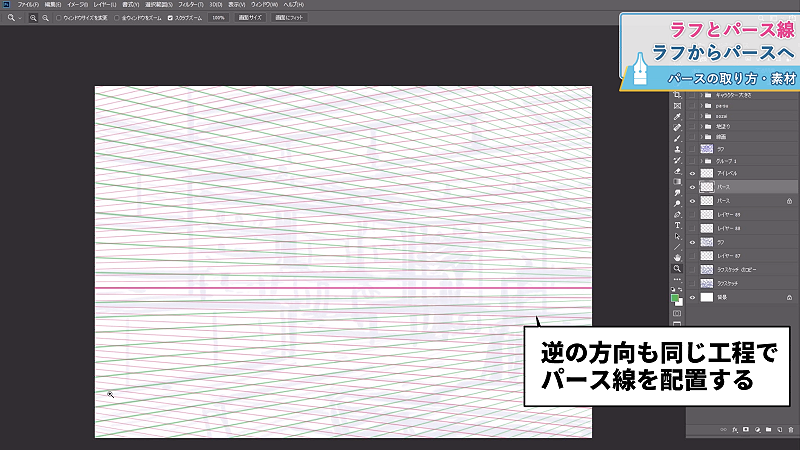
Task: Show the グループ 1 group
Action: point(692,161)
